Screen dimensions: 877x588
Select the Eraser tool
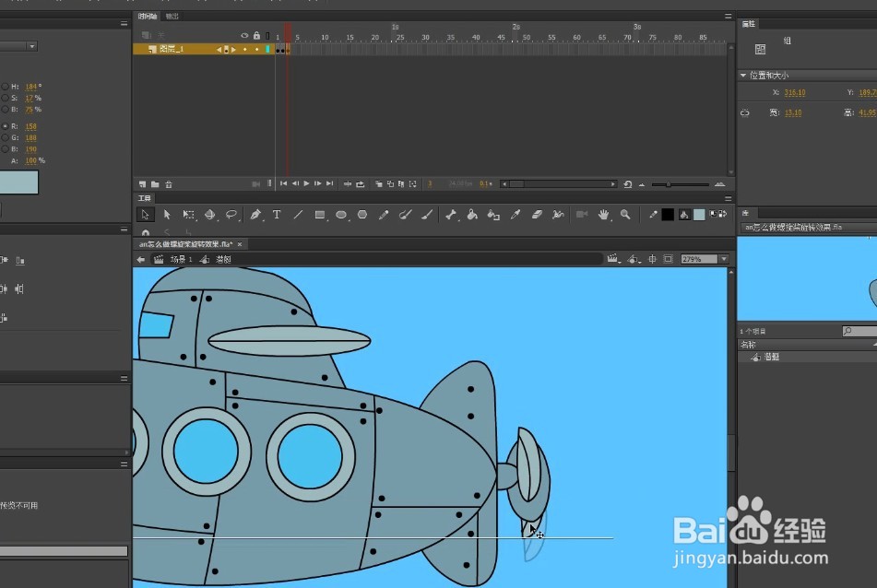click(537, 215)
